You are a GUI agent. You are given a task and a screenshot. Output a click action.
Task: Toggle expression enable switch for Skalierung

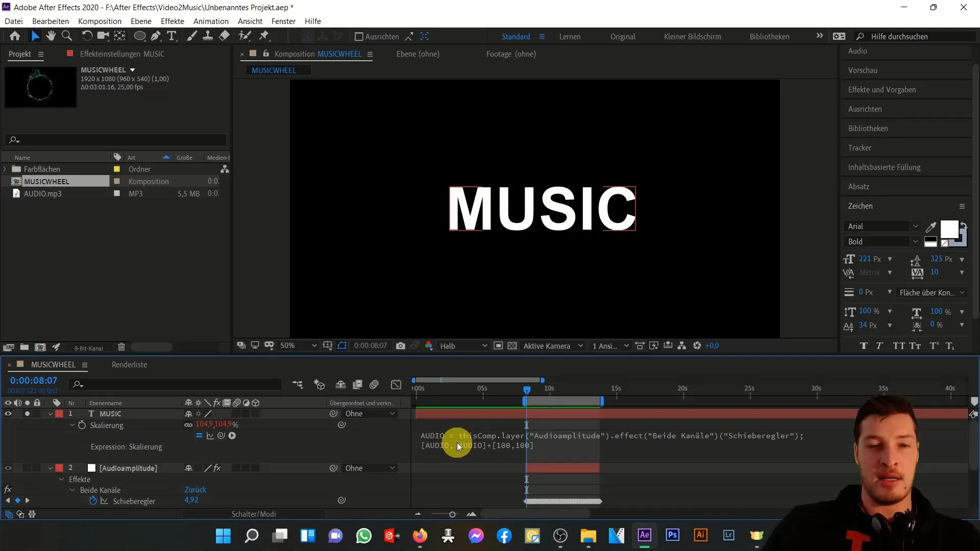point(199,436)
